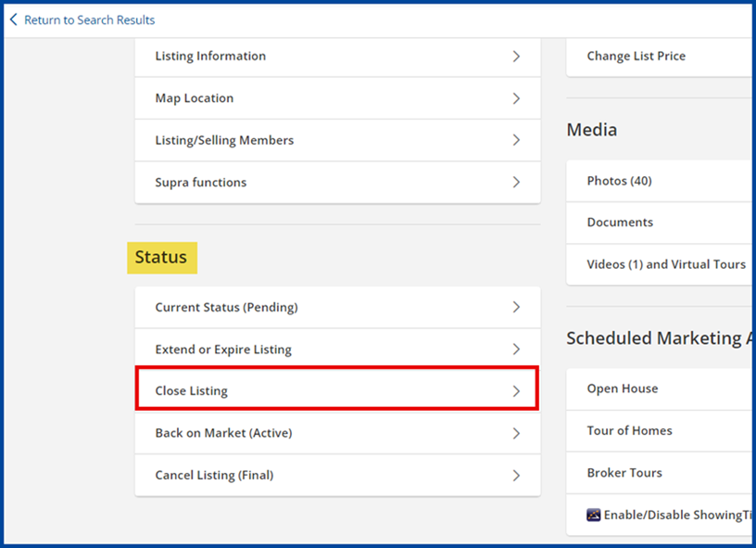
Task: Click chevron for Extend or Expire Listing
Action: click(516, 350)
